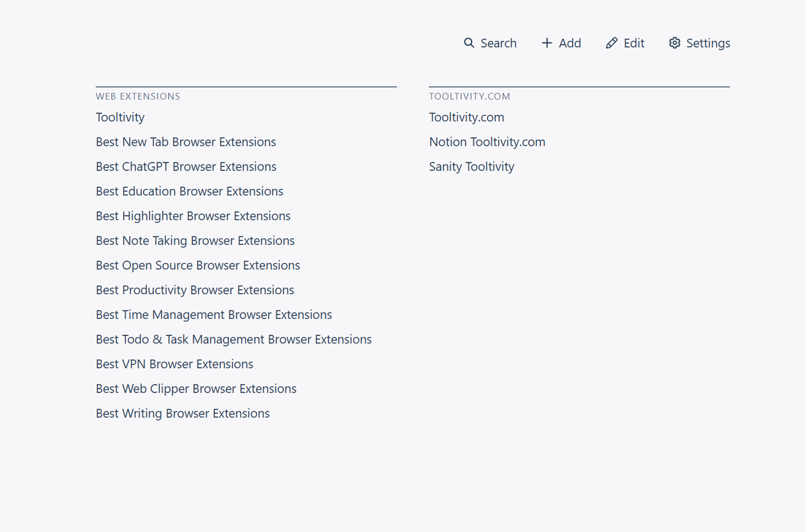Open Best Open Source Browser Extensions
The height and width of the screenshot is (532, 805).
198,265
